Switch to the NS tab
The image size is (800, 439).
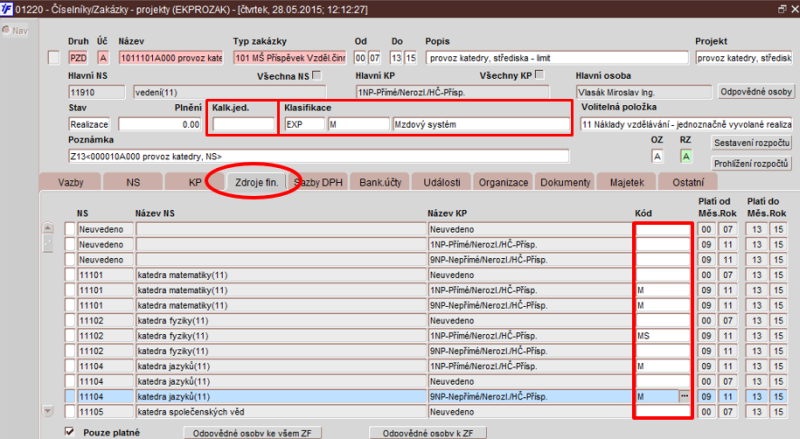coord(133,182)
